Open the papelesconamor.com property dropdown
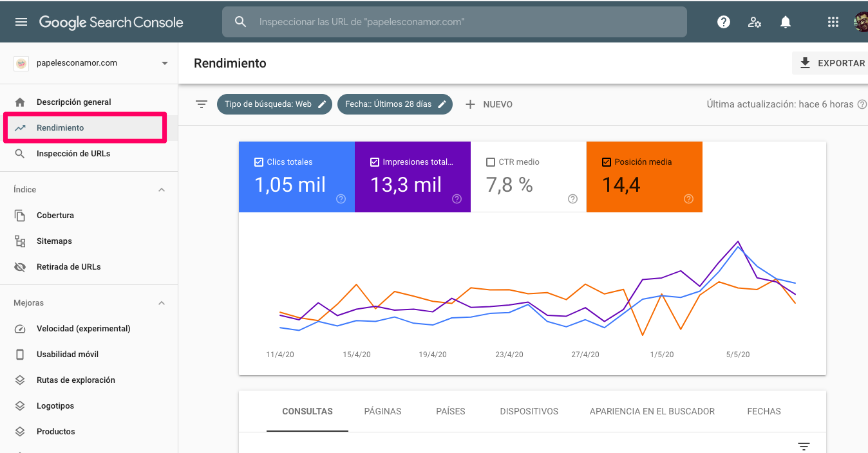Viewport: 868px width, 453px height. (89, 63)
